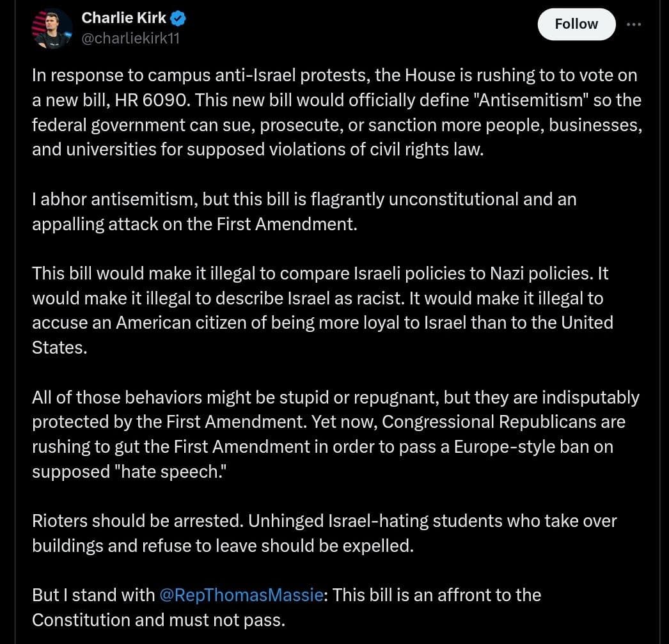This screenshot has width=669, height=644.
Task: Click the mention of RepThomasMassie in the text
Action: pos(241,595)
